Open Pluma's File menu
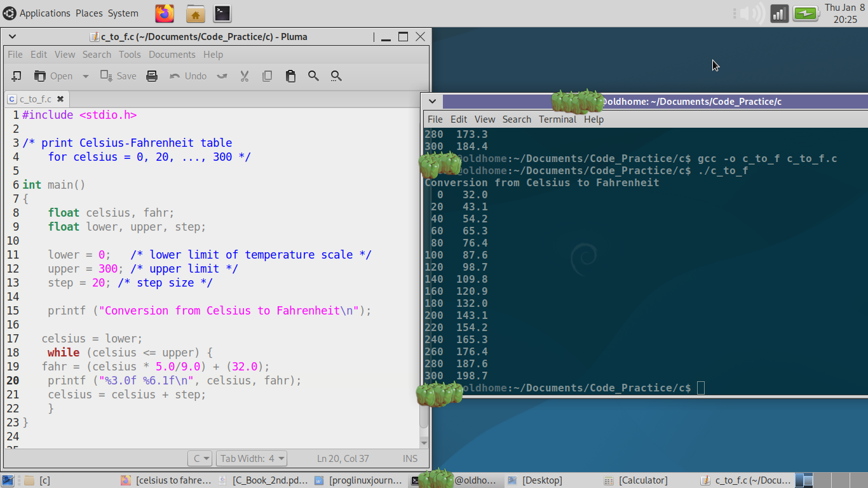The height and width of the screenshot is (488, 868). pos(15,55)
